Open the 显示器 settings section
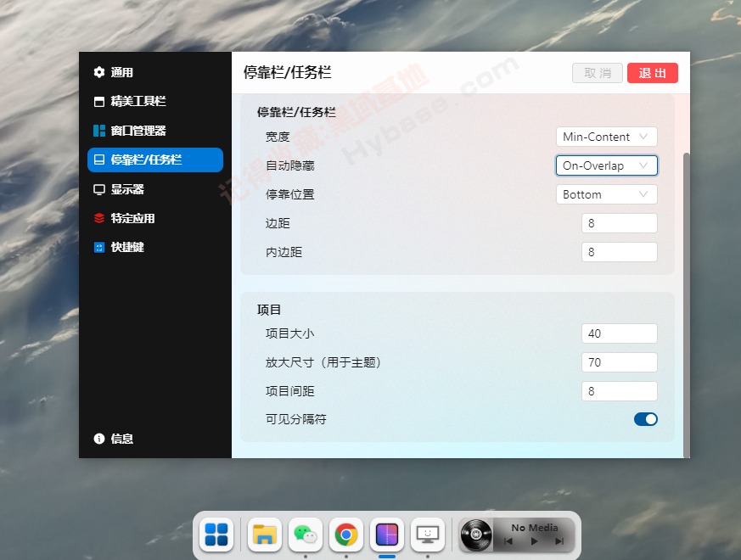 (x=155, y=189)
